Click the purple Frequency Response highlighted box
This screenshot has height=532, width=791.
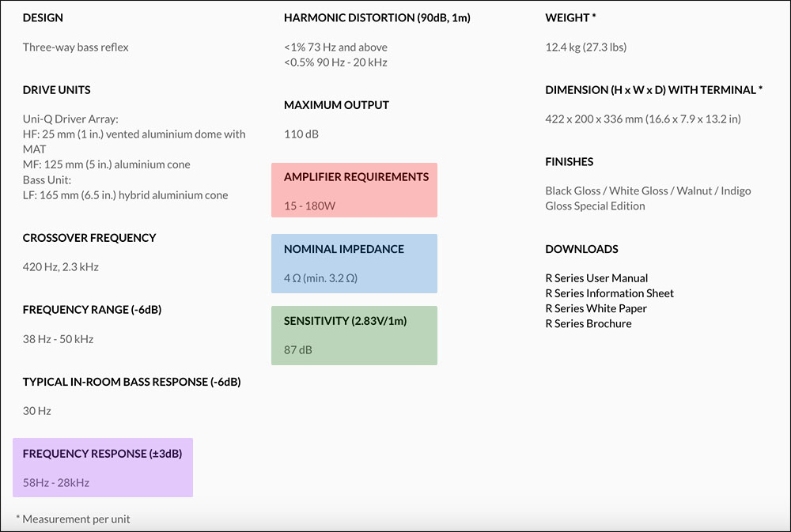[x=102, y=467]
